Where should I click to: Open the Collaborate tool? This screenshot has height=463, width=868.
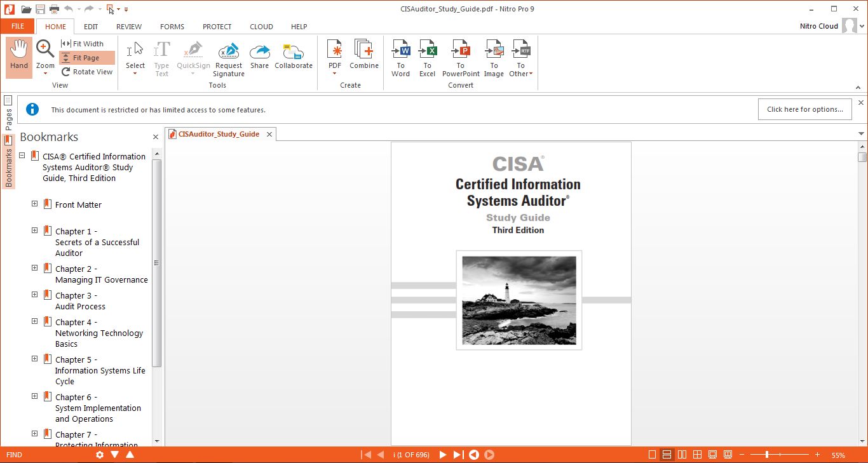294,57
